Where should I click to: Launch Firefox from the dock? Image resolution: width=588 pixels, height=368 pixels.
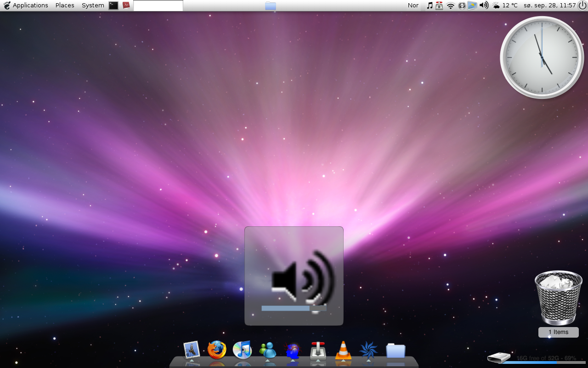(x=217, y=350)
